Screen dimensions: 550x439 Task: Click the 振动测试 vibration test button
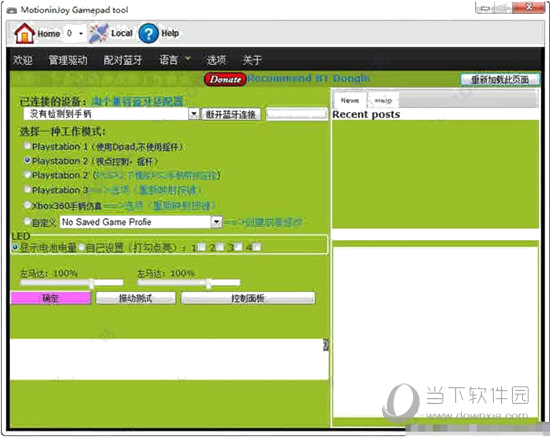coord(135,298)
